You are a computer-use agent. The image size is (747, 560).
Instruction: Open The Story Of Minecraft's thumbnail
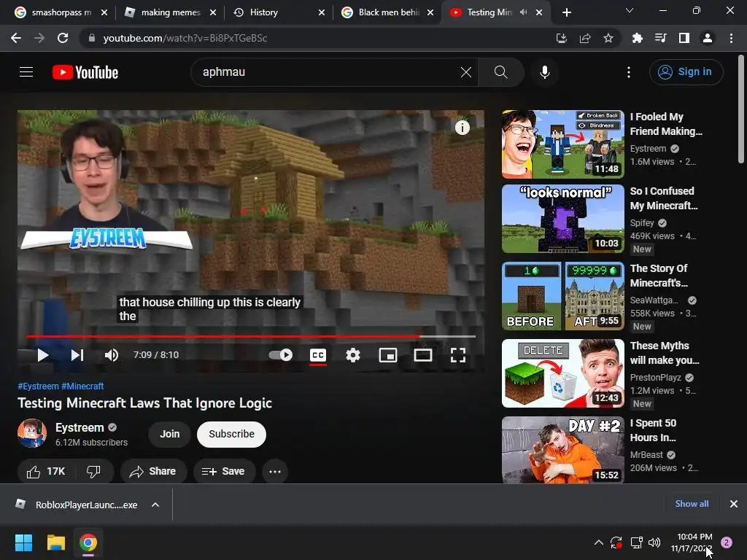563,296
